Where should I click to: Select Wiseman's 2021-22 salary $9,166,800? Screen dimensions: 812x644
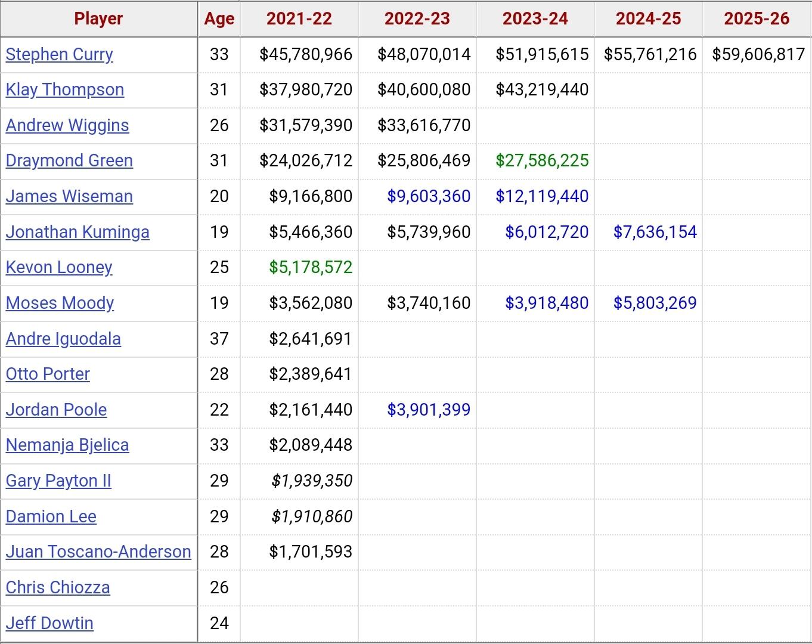pyautogui.click(x=311, y=196)
